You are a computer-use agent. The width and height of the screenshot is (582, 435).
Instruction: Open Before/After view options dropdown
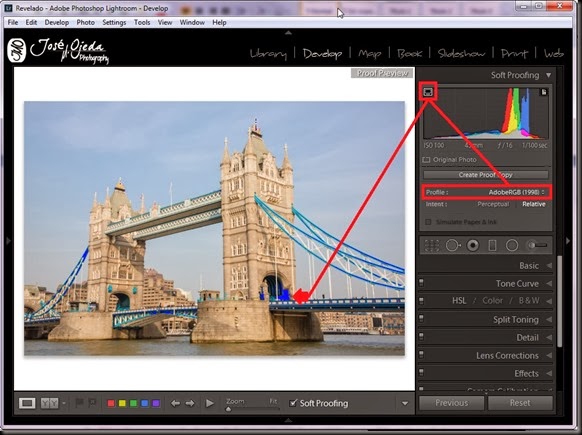pos(64,403)
